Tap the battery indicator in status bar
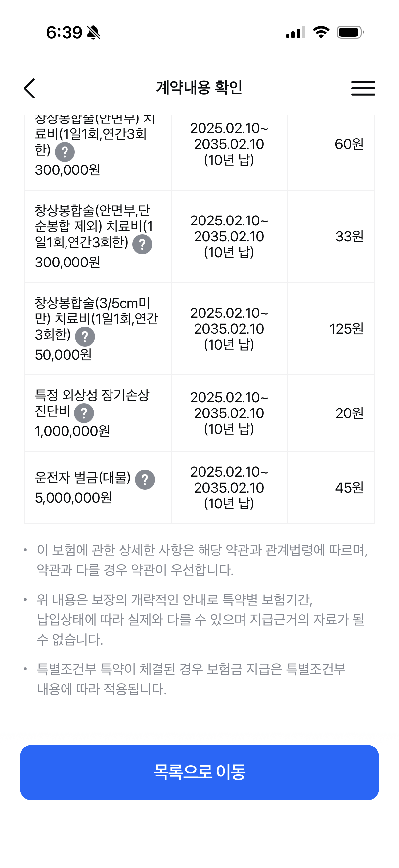 coord(350,32)
